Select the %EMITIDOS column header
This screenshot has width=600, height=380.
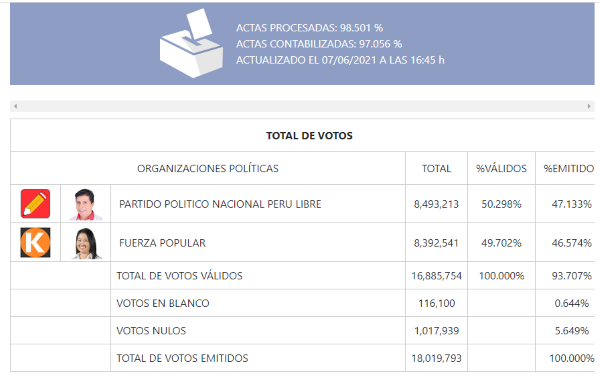click(x=569, y=168)
